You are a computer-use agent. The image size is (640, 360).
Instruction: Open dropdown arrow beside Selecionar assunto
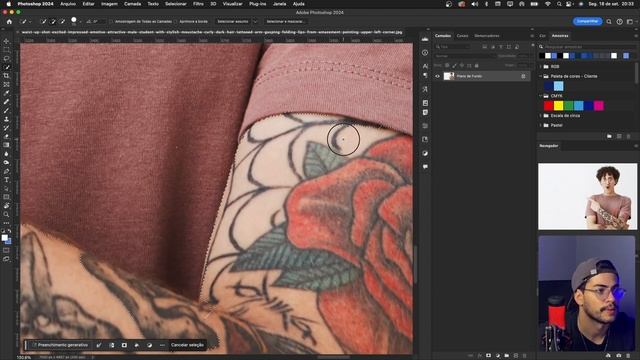[x=256, y=22]
